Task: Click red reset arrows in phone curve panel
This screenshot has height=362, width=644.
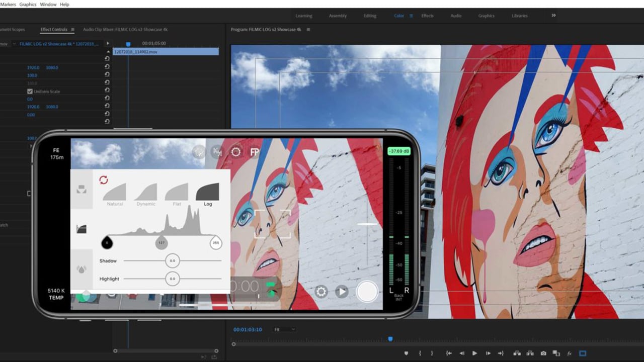Action: (104, 180)
